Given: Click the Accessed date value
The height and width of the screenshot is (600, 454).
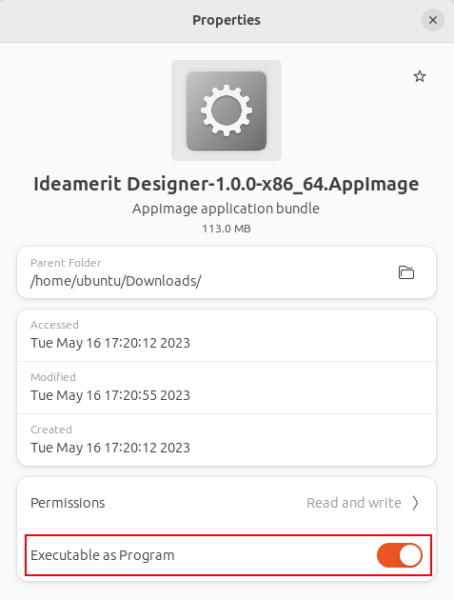Looking at the screenshot, I should coord(110,343).
